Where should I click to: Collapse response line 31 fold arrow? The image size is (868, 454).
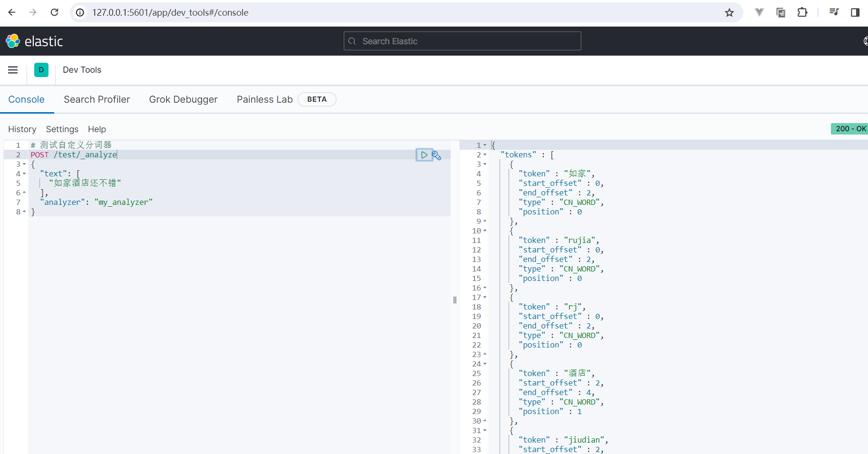coord(485,430)
